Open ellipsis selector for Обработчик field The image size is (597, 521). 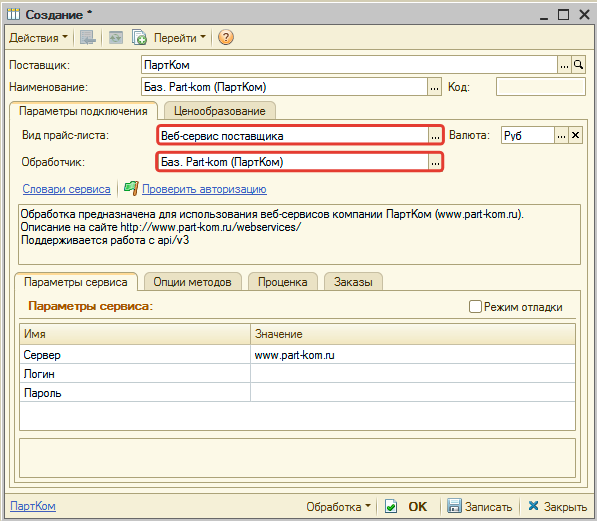pyautogui.click(x=435, y=162)
